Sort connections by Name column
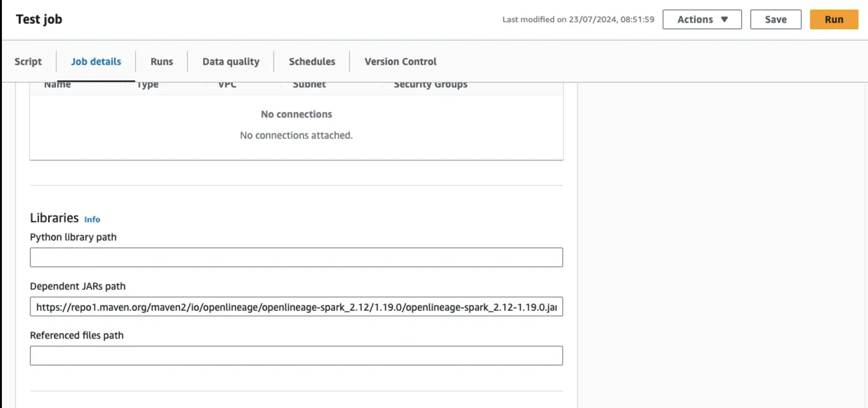Image resolution: width=868 pixels, height=408 pixels. click(58, 86)
